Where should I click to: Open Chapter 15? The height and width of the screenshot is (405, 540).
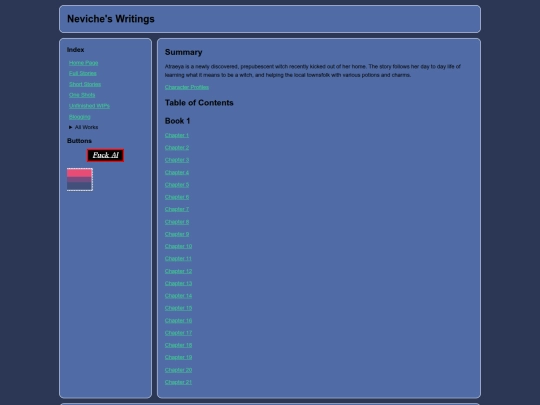pyautogui.click(x=178, y=308)
